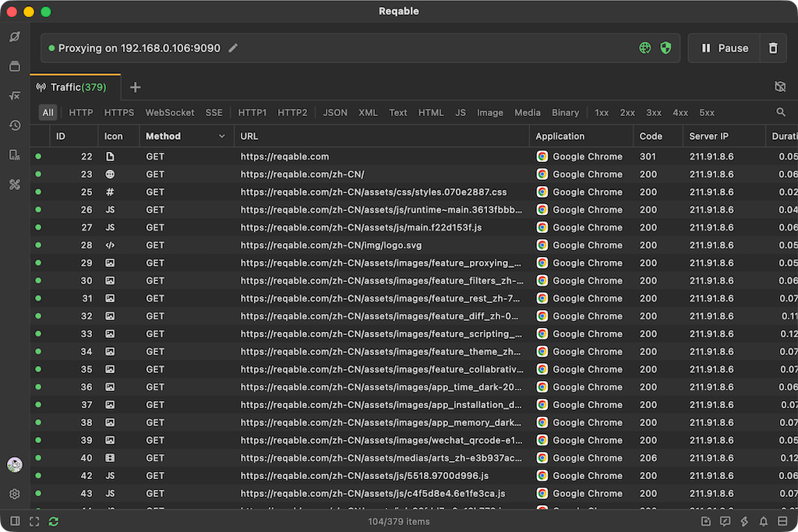Viewport: 798px width, 532px height.
Task: Expand the Method column dropdown arrow
Action: [222, 136]
